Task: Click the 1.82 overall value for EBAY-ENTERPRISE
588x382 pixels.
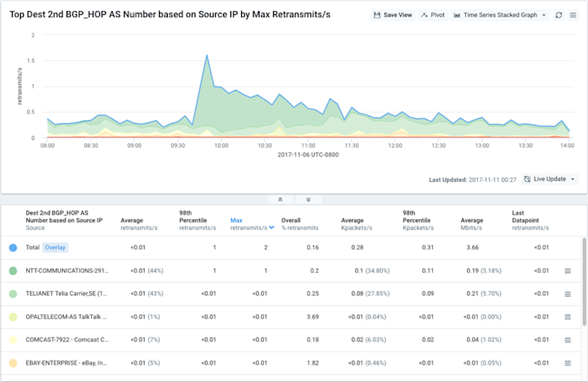Action: (x=313, y=363)
